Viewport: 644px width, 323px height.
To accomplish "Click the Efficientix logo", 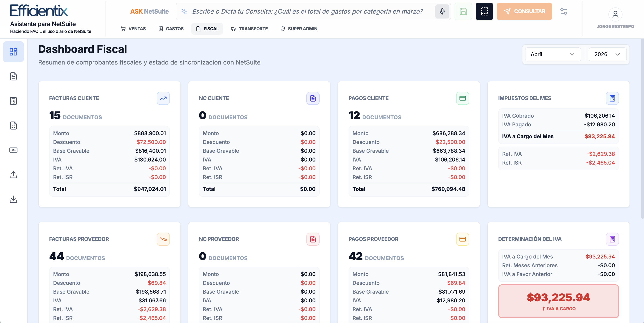I will point(39,11).
